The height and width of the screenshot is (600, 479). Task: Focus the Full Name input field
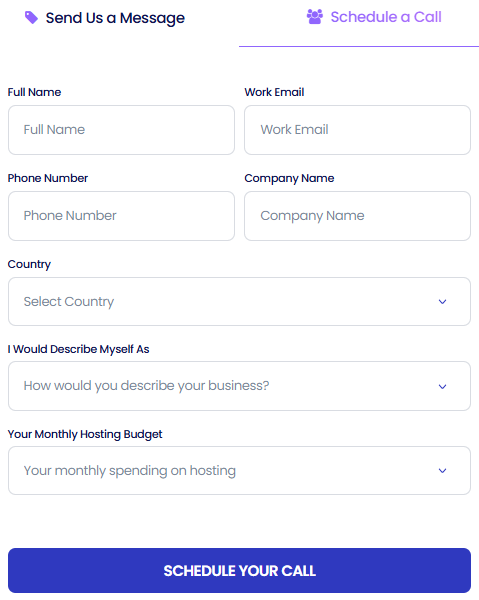pyautogui.click(x=121, y=130)
